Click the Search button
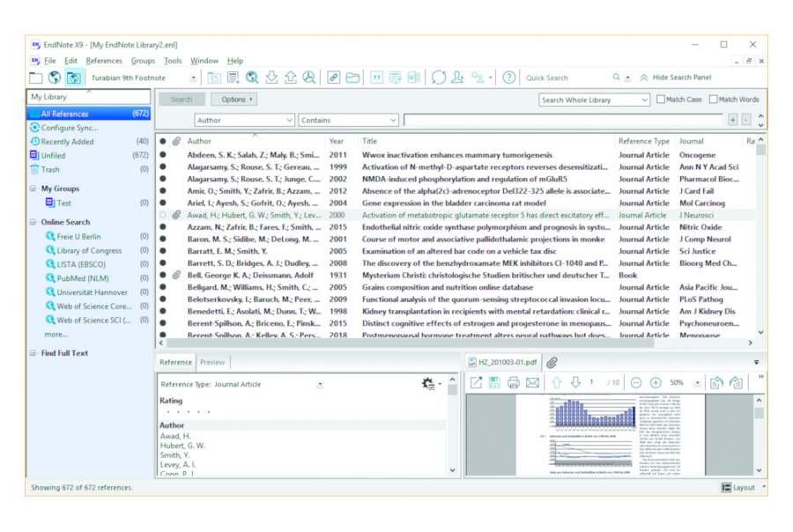 pos(182,100)
